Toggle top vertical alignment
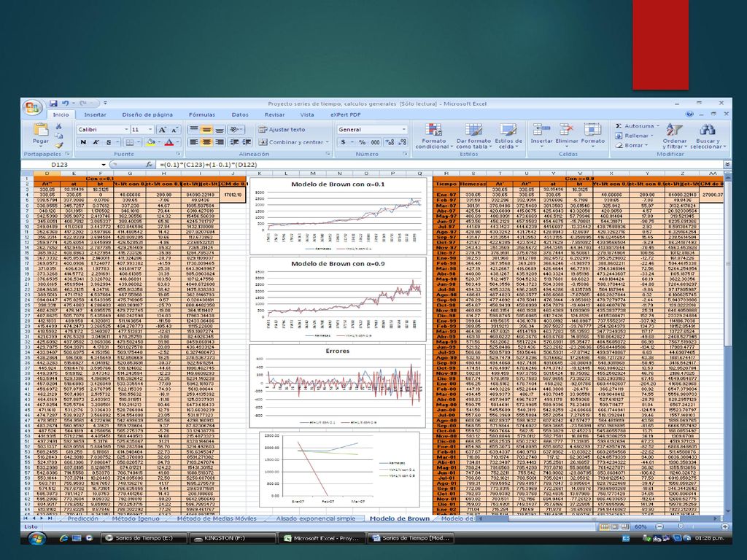This screenshot has width=747, height=560. (x=193, y=130)
